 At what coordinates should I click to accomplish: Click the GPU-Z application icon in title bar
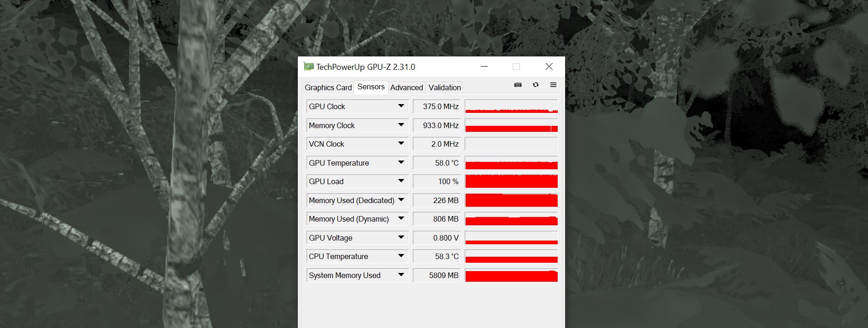[308, 67]
